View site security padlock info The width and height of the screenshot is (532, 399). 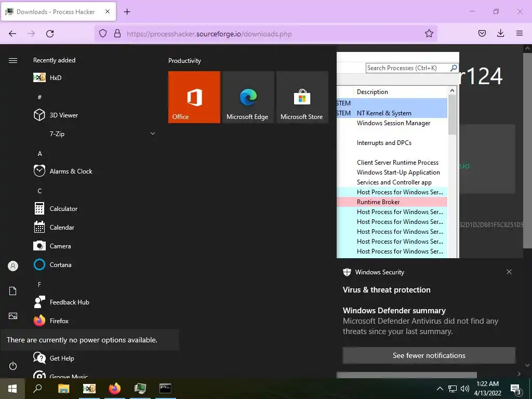(117, 34)
